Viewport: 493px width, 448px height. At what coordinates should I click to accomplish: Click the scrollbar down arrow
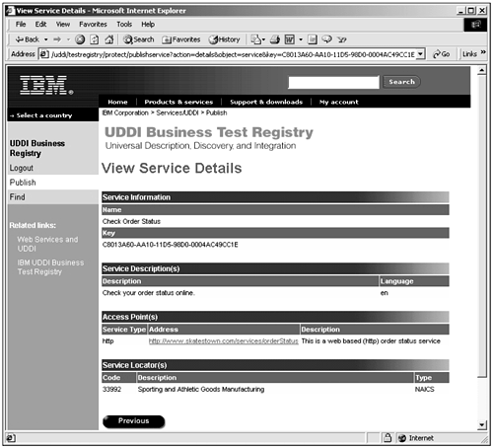(x=481, y=425)
